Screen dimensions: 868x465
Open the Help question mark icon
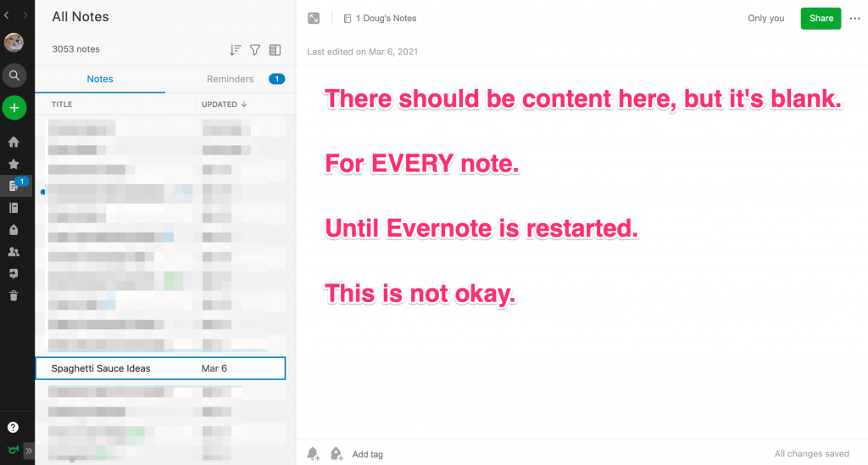pyautogui.click(x=14, y=428)
